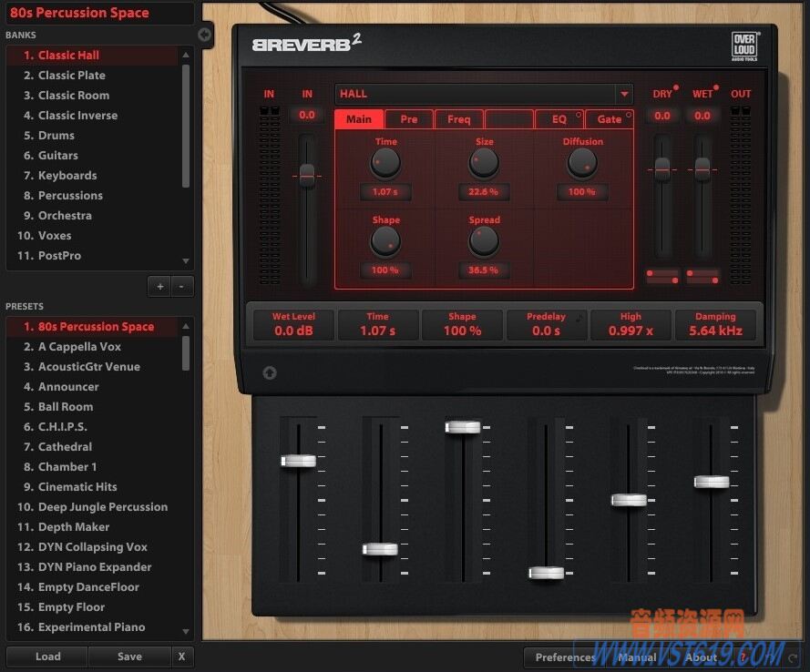Image resolution: width=810 pixels, height=672 pixels.
Task: Switch to the Freq tab
Action: pyautogui.click(x=458, y=119)
